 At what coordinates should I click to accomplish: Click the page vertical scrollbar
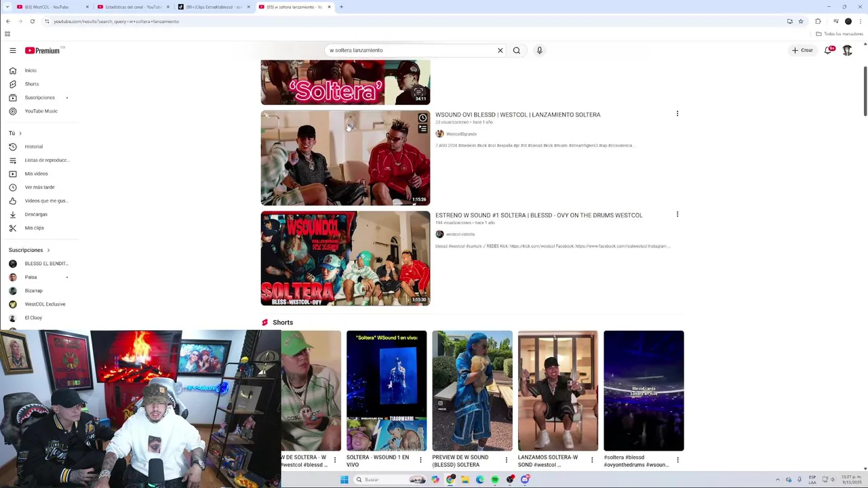pos(865,91)
